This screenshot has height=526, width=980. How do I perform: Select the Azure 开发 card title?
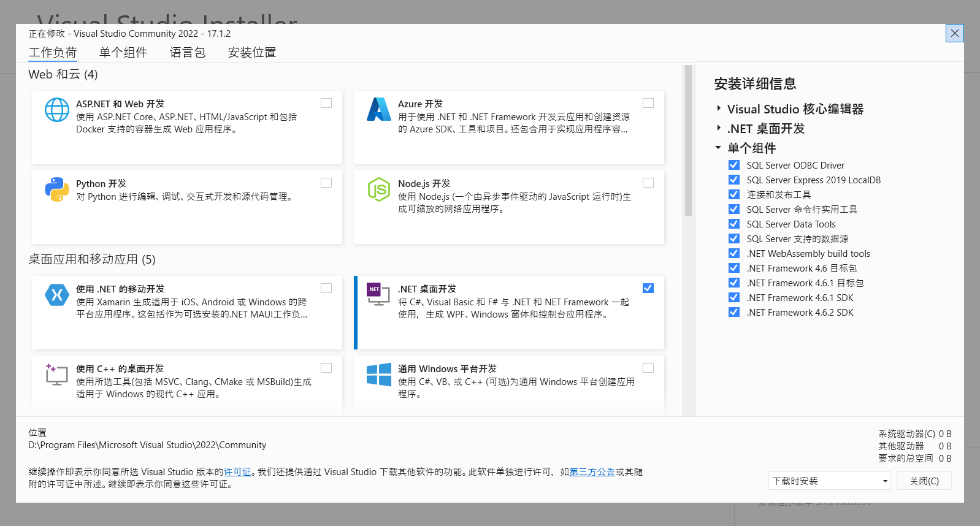coord(420,104)
